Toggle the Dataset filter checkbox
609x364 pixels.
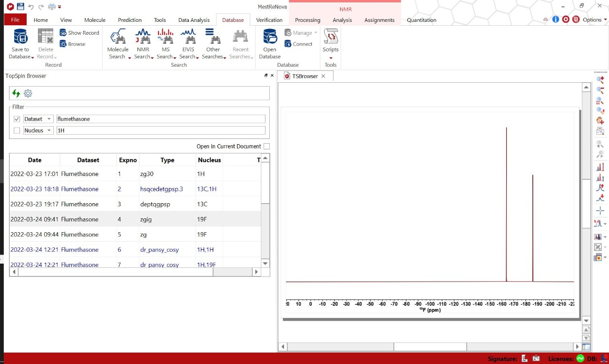(17, 119)
